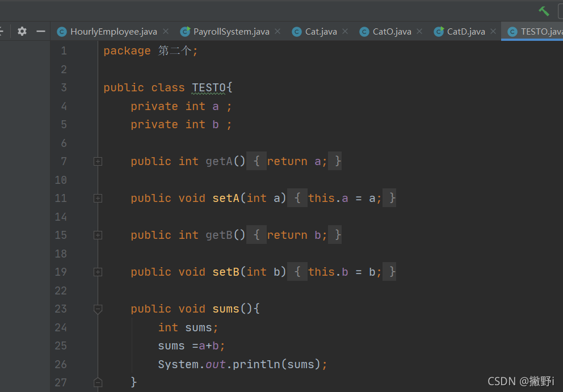Image resolution: width=563 pixels, height=392 pixels.
Task: Click the PayrollSystem.java runnable class icon
Action: (185, 32)
